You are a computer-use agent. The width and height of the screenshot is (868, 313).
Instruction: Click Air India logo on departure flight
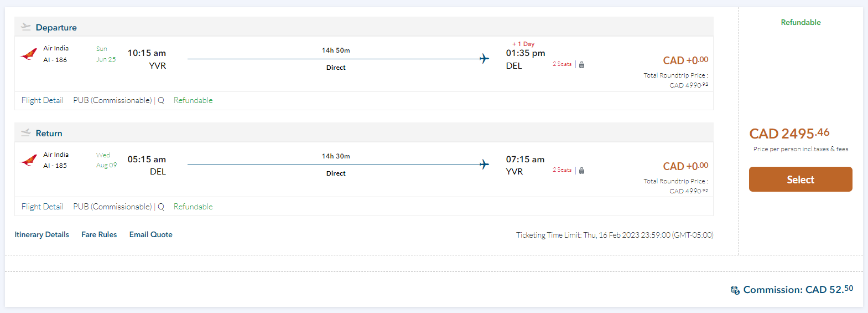[x=29, y=54]
